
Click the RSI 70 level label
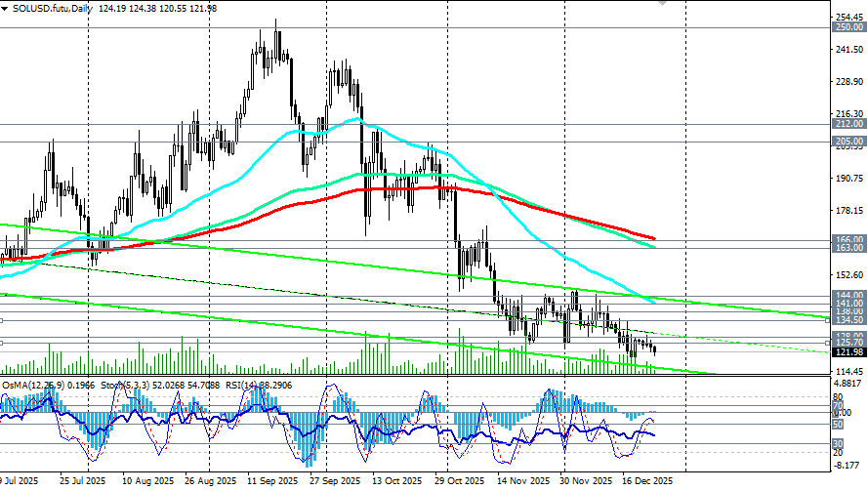point(837,405)
